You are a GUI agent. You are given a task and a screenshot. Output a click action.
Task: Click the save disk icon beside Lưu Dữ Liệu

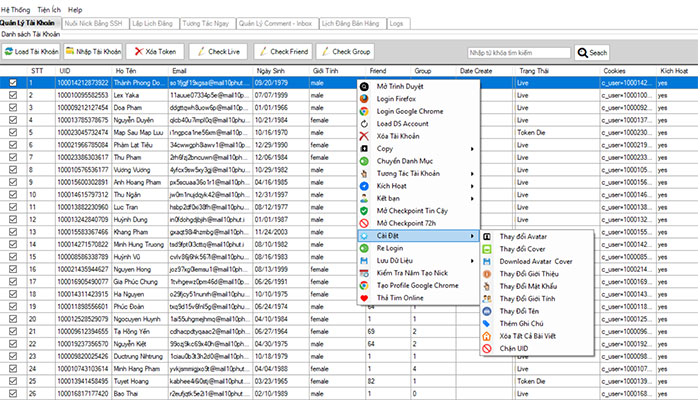click(x=364, y=261)
